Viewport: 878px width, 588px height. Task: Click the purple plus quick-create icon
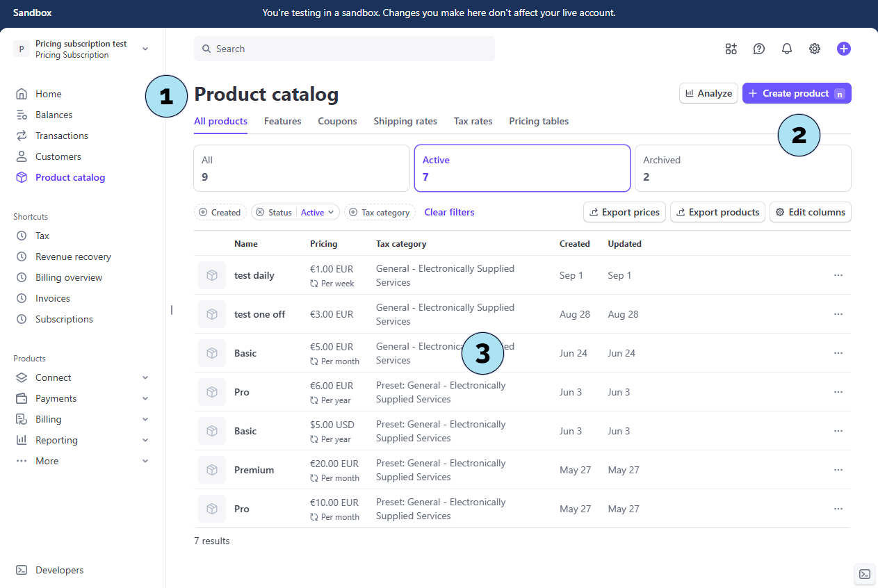(843, 49)
